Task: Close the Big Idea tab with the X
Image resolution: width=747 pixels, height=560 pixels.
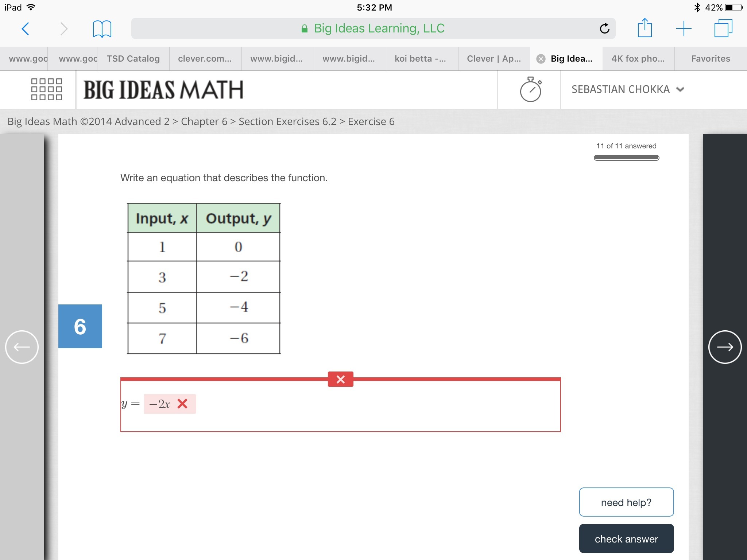Action: click(x=541, y=59)
